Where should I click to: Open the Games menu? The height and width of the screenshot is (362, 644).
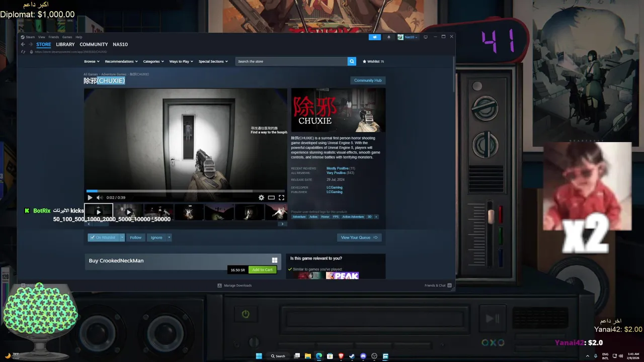pyautogui.click(x=67, y=37)
